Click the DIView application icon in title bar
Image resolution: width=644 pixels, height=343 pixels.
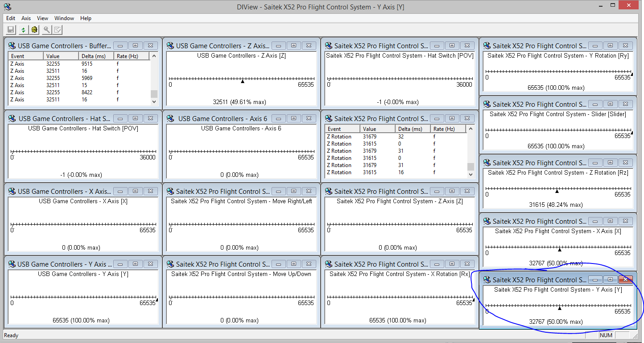[8, 6]
